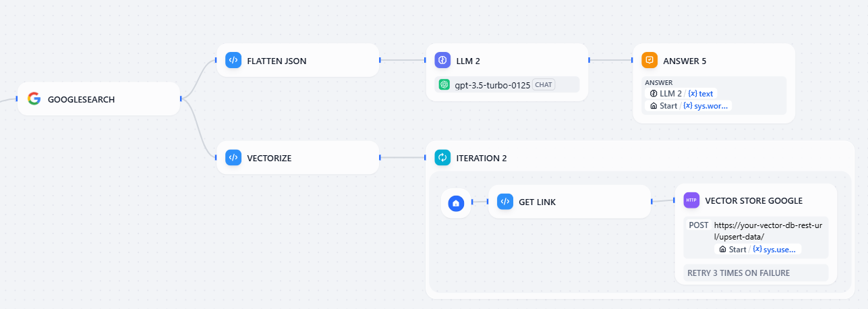The height and width of the screenshot is (309, 868).
Task: Click the OpenAI icon beside gpt-3.5-turbo-0125
Action: [x=444, y=84]
